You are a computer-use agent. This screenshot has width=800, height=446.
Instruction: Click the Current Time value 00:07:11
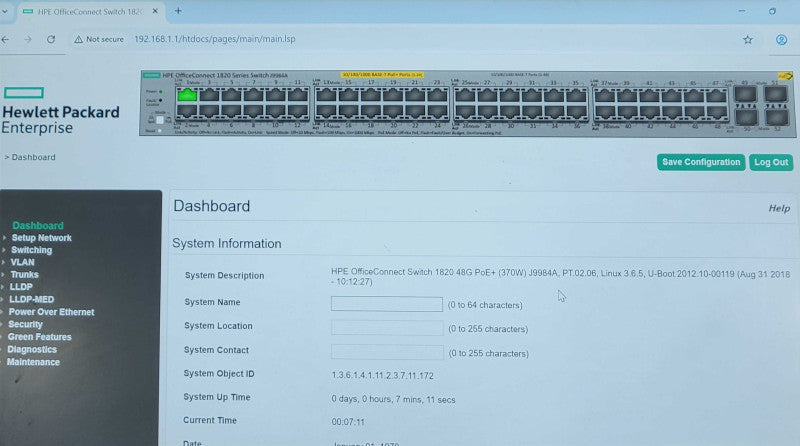348,422
